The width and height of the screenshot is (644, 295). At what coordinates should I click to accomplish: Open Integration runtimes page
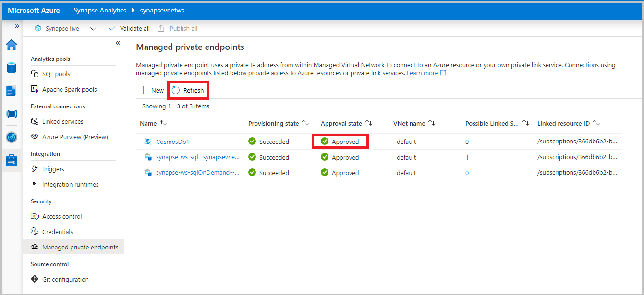point(70,184)
